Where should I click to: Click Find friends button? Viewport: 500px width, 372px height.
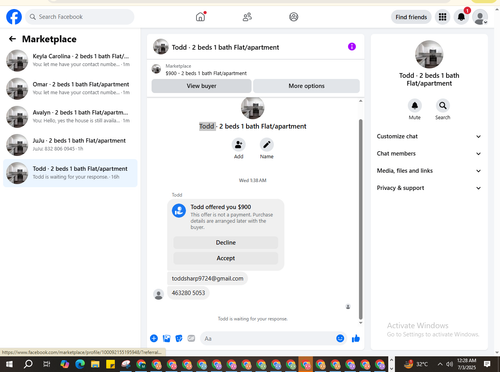click(x=411, y=17)
